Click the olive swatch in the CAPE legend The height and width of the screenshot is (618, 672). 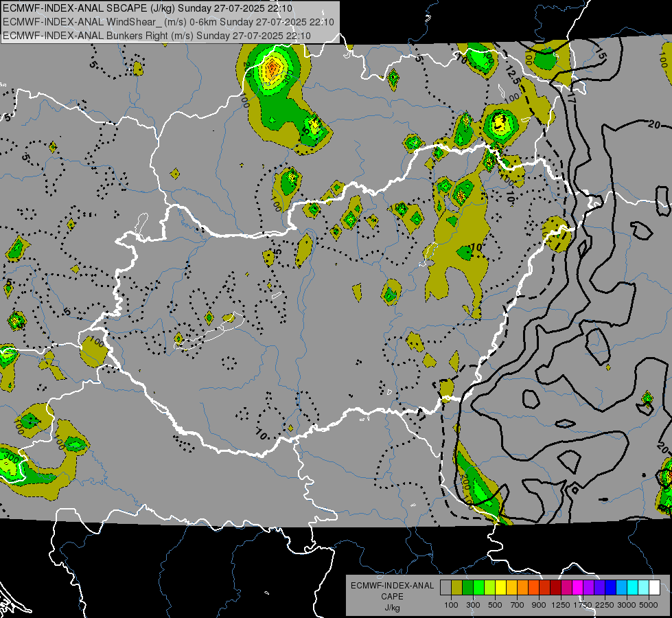(x=457, y=587)
